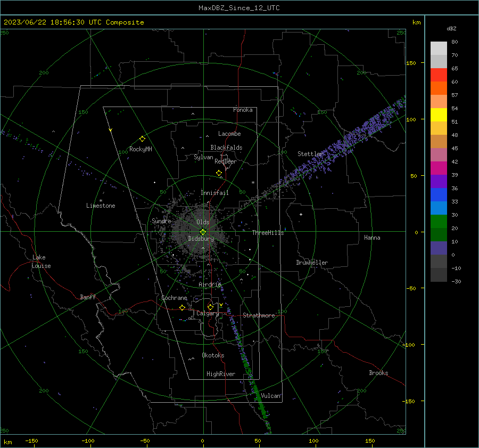
Task: Click the Hanna label
Action: [x=372, y=238]
